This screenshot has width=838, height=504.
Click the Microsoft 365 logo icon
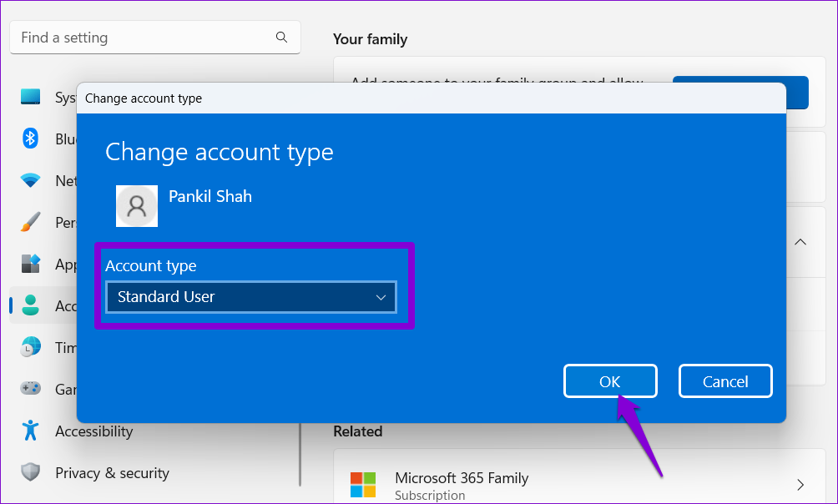pos(363,485)
